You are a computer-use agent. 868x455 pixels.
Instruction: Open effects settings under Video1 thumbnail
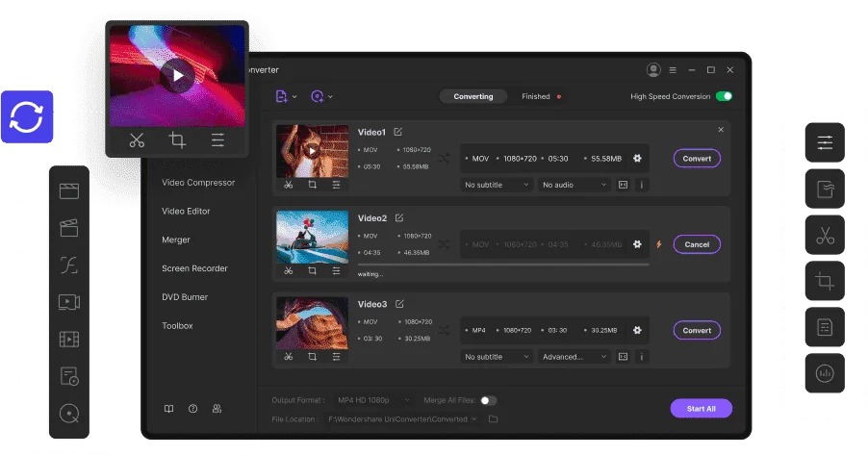[336, 185]
